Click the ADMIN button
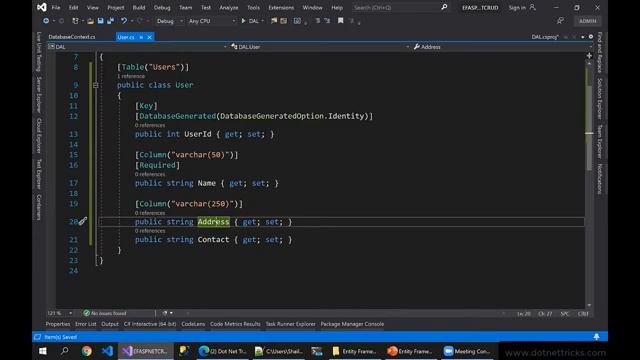The height and width of the screenshot is (360, 640). (x=587, y=21)
